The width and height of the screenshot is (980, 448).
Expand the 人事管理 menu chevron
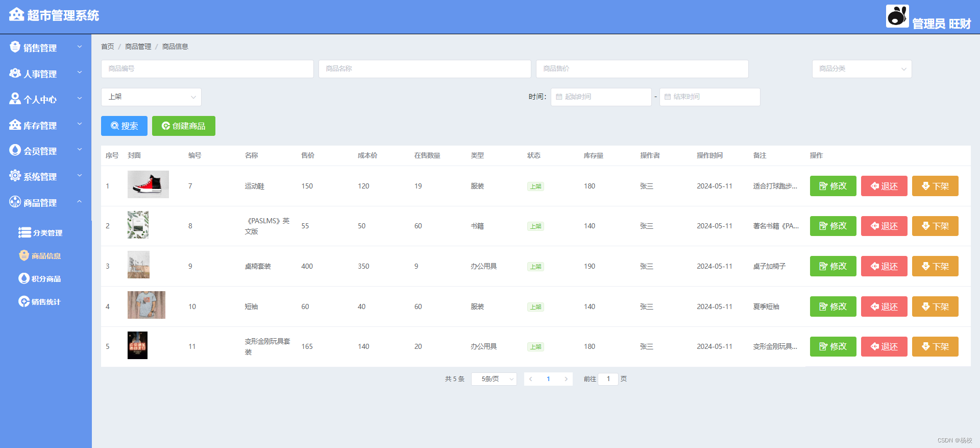80,73
